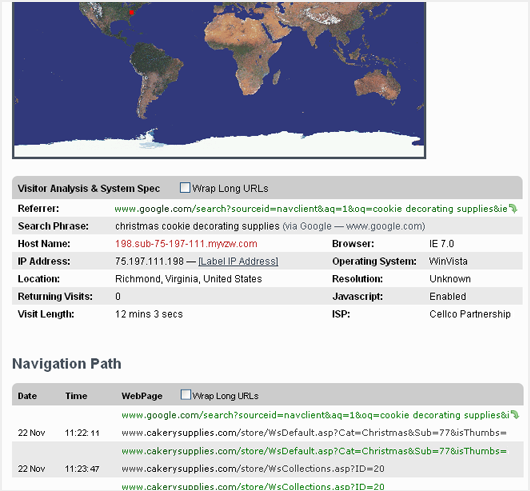The width and height of the screenshot is (530, 491).
Task: Open the gray WsCollections.asp?ID=20 link at 11:23:47
Action: click(x=253, y=469)
